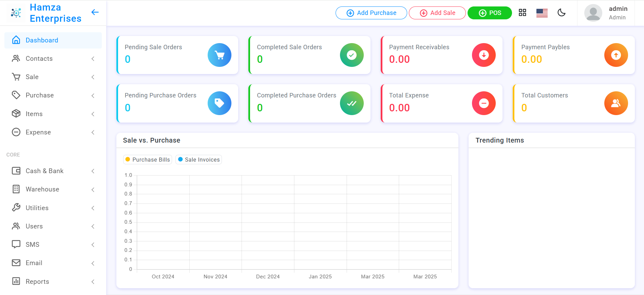Expand the Email menu chevron
This screenshot has width=644, height=295.
93,263
